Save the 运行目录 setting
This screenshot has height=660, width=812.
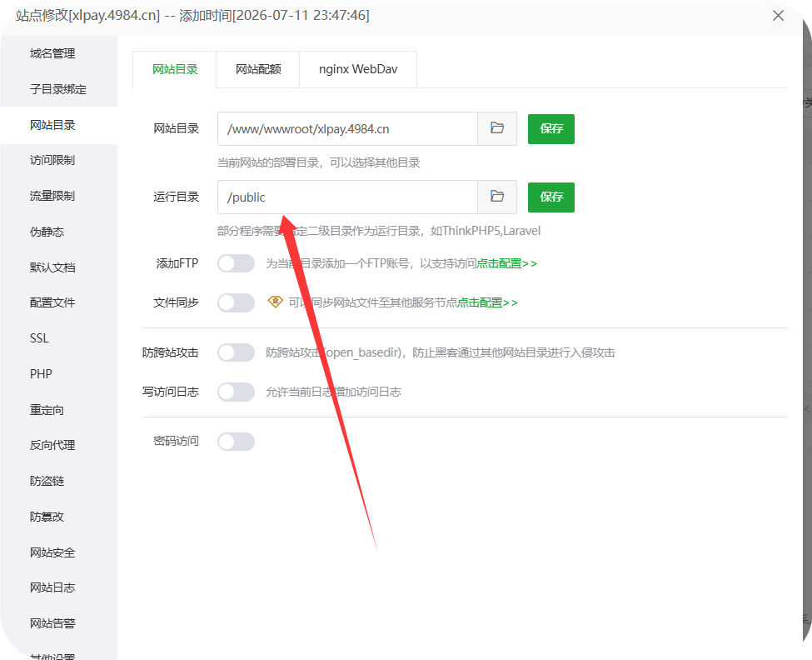coord(551,197)
